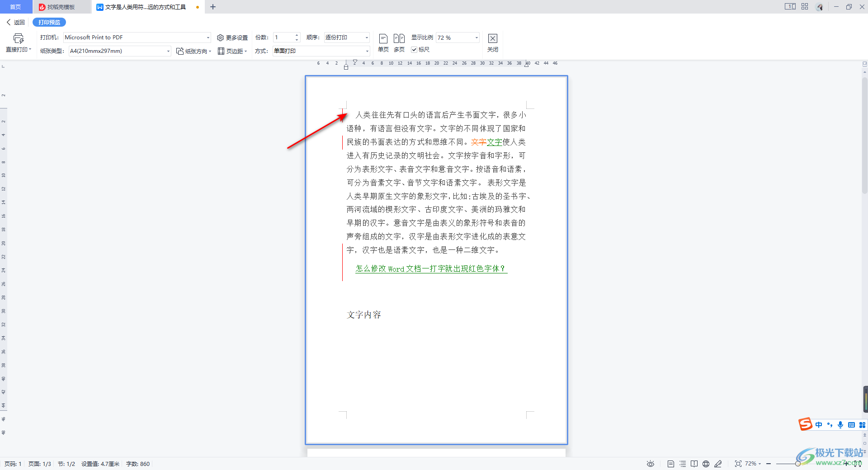Click the 文字内容 text in the page

coord(364,315)
